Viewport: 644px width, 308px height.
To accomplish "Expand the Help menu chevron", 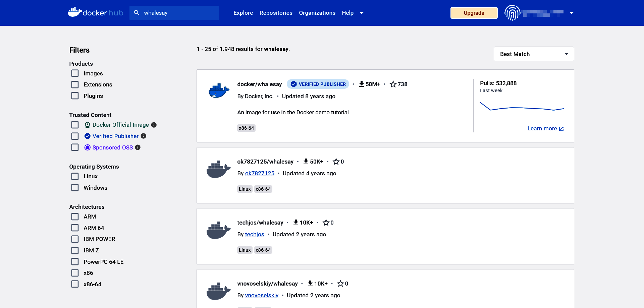I will (362, 13).
